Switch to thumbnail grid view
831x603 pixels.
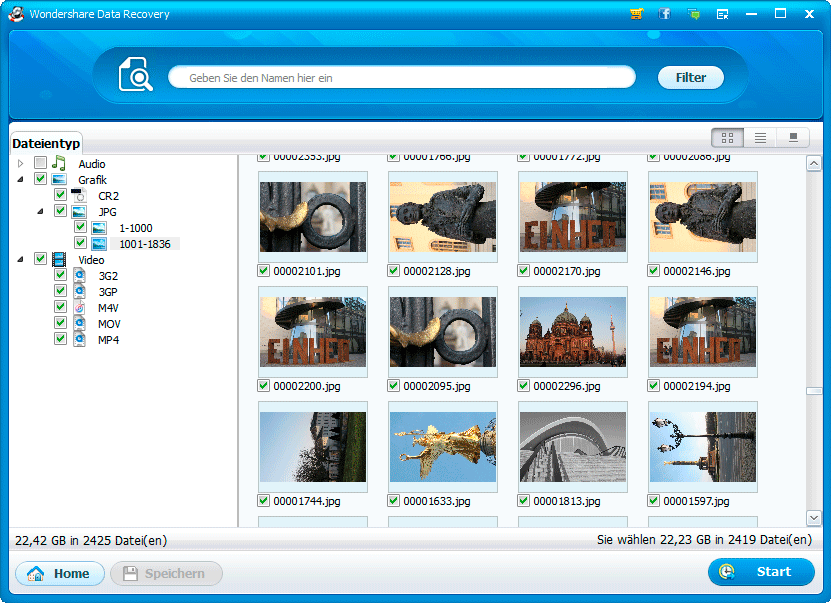[x=727, y=137]
